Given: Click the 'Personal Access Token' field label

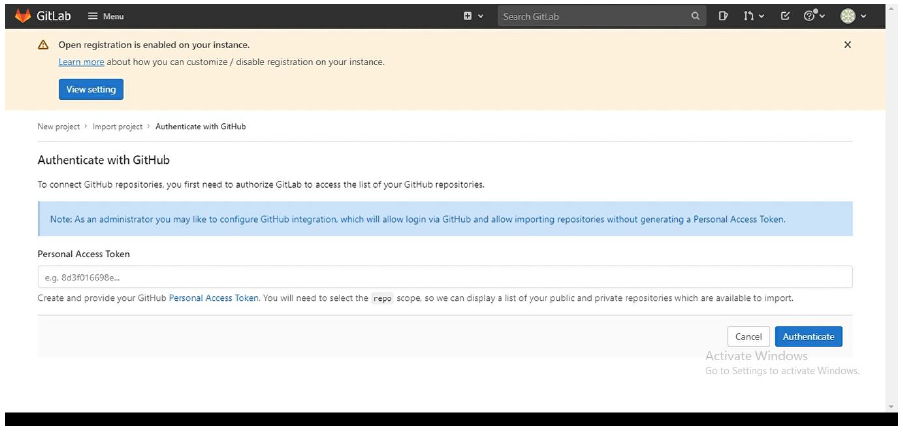Looking at the screenshot, I should pos(84,254).
